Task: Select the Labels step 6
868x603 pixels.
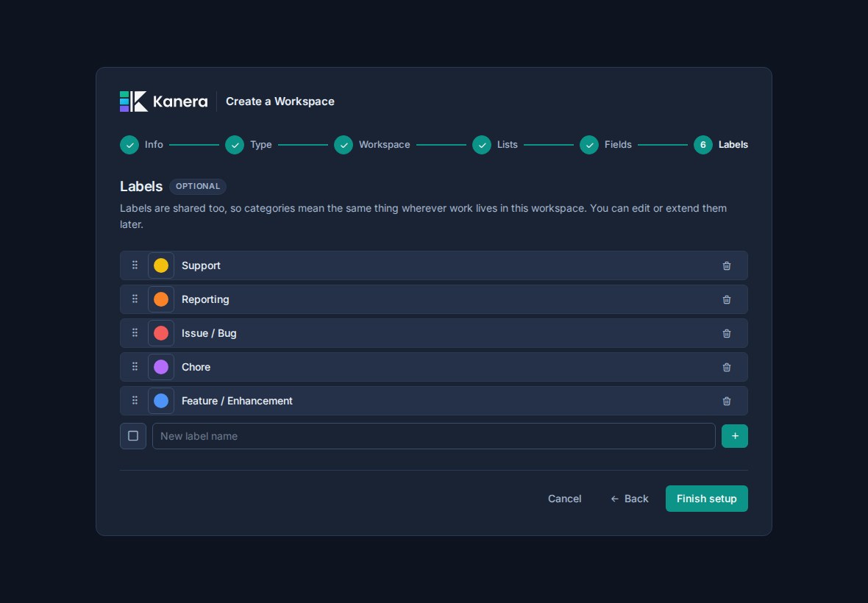Action: [721, 144]
